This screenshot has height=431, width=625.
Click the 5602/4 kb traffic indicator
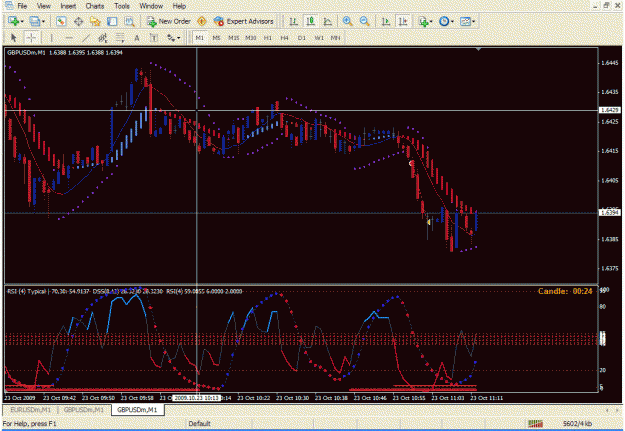(x=577, y=423)
